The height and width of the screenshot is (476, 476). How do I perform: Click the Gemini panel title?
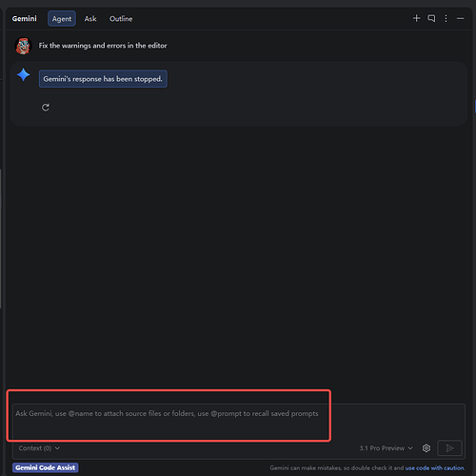point(25,19)
